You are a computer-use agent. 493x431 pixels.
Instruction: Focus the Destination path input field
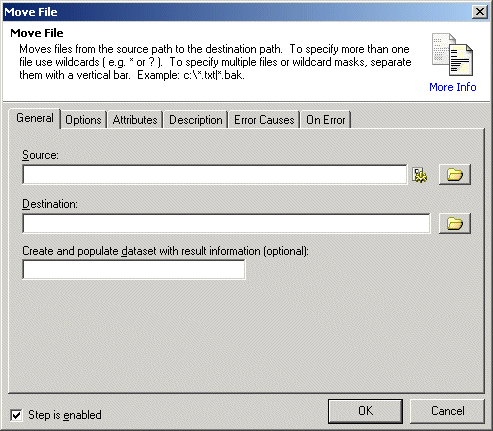(226, 223)
